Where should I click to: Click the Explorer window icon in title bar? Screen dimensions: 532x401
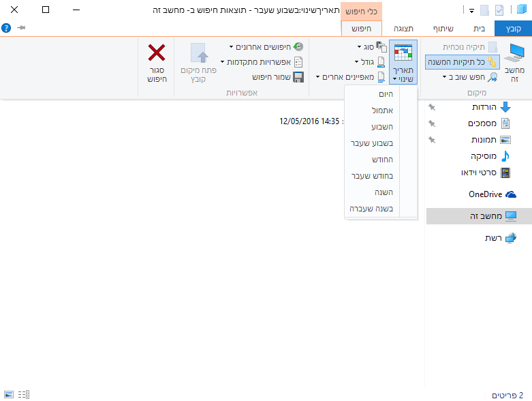pos(522,10)
